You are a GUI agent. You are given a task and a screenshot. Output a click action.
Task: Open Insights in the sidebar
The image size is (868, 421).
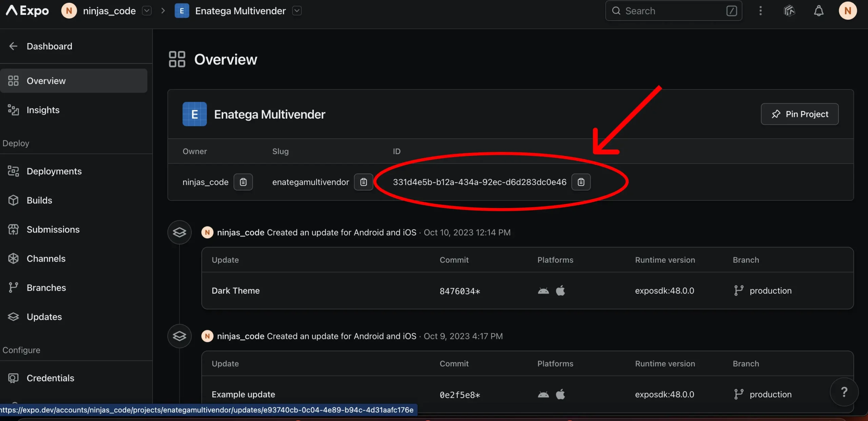[x=43, y=110]
